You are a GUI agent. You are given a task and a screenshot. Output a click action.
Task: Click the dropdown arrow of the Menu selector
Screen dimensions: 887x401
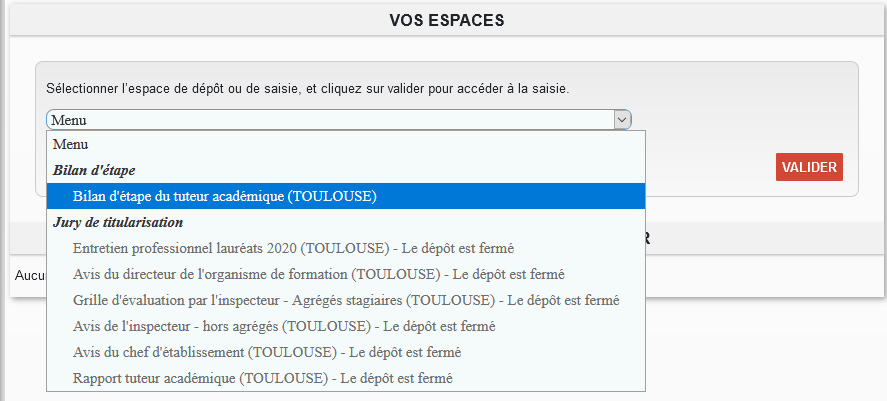(622, 120)
